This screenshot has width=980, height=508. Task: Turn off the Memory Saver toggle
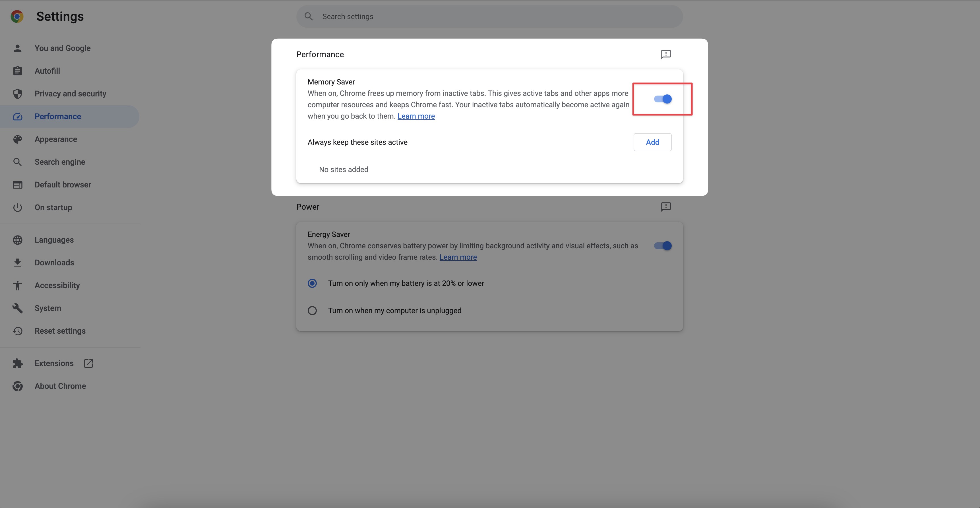663,99
